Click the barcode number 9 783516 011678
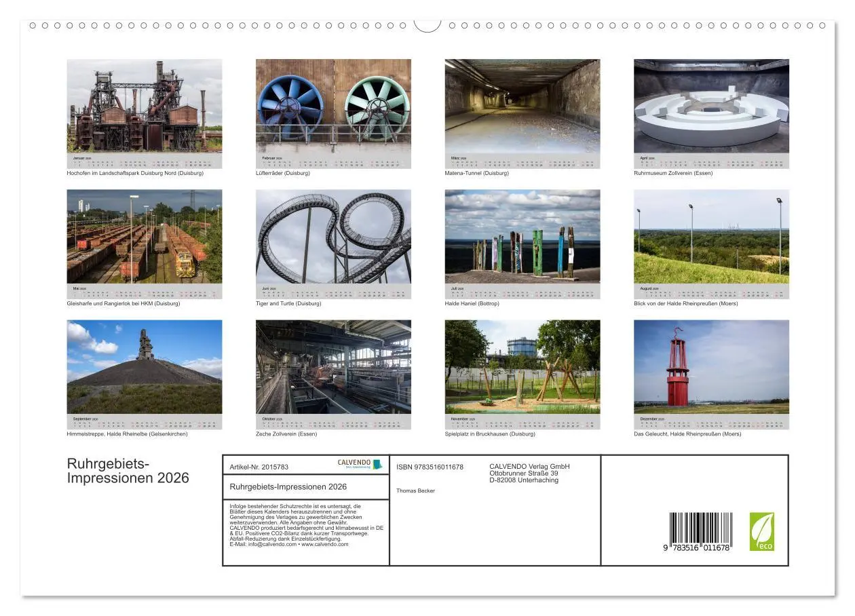Viewport: 855px width, 616px height. point(697,547)
